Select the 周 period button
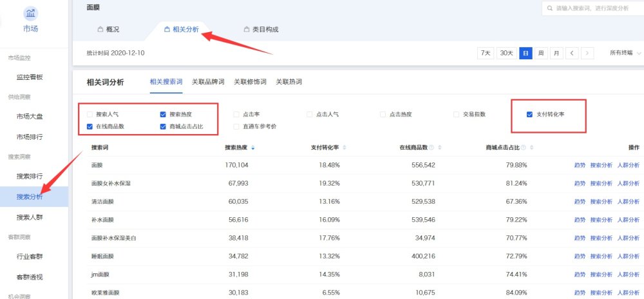The width and height of the screenshot is (644, 299). coord(541,53)
